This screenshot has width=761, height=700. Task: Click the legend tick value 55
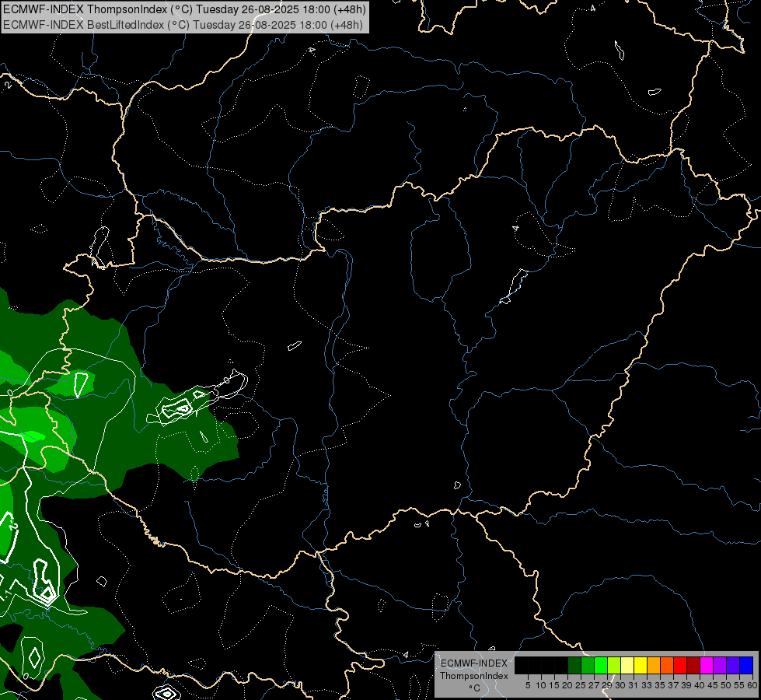click(739, 685)
